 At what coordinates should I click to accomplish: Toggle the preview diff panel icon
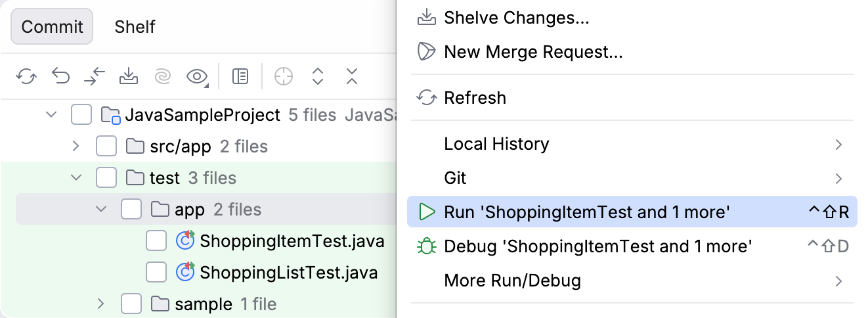240,77
